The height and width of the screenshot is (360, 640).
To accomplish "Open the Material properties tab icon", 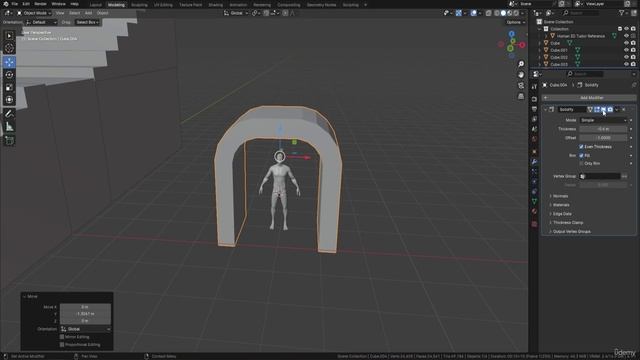I will pos(534,211).
